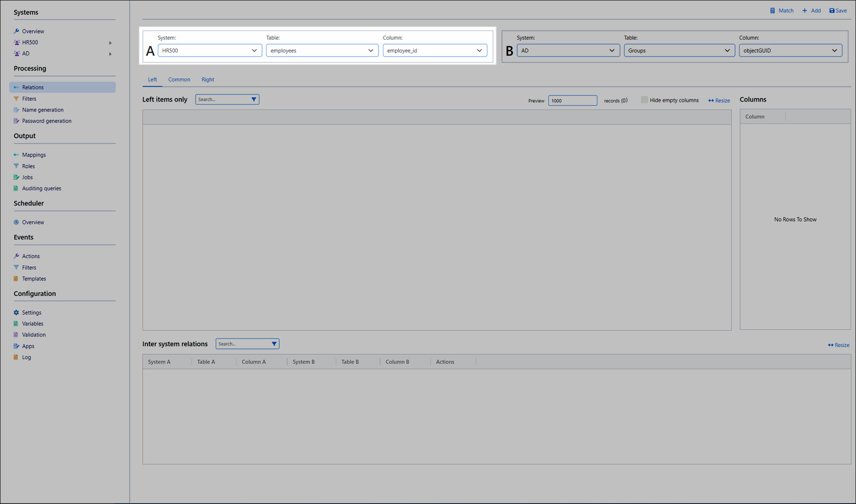856x504 pixels.
Task: Open the System A dropdown showing HR500
Action: 210,50
